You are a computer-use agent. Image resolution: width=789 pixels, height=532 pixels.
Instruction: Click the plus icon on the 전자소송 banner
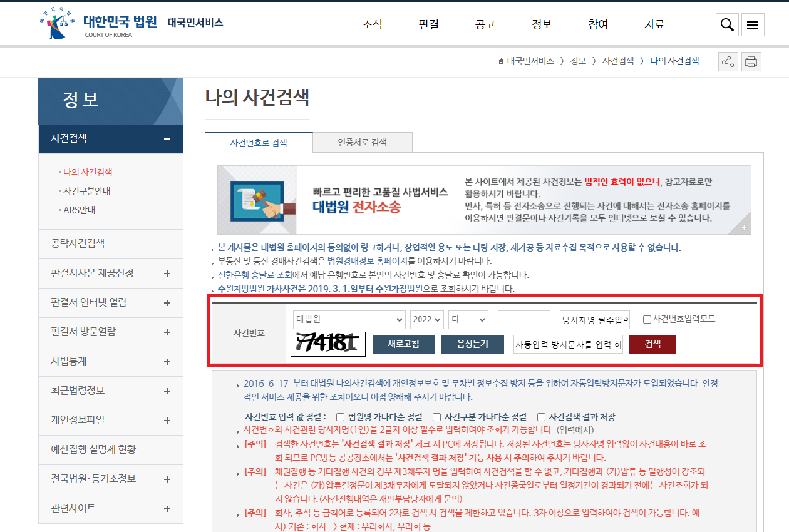coord(744,228)
